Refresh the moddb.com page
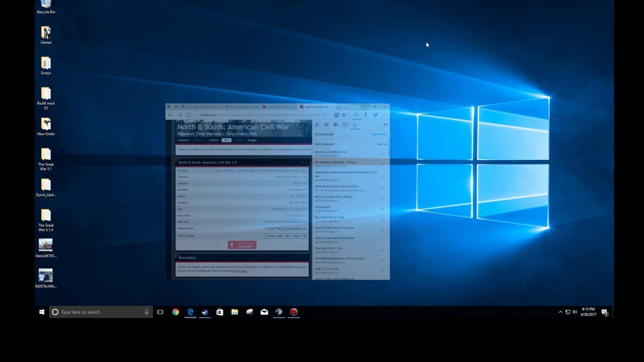The image size is (644, 362). point(189,115)
